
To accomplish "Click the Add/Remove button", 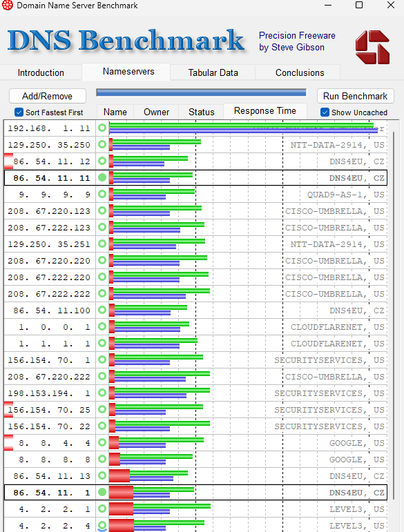I will point(47,96).
